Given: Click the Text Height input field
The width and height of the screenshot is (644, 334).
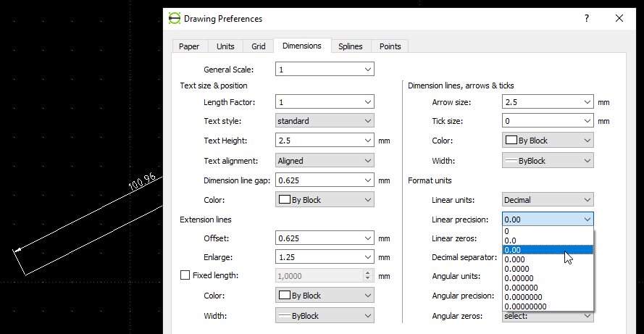Looking at the screenshot, I should [319, 141].
